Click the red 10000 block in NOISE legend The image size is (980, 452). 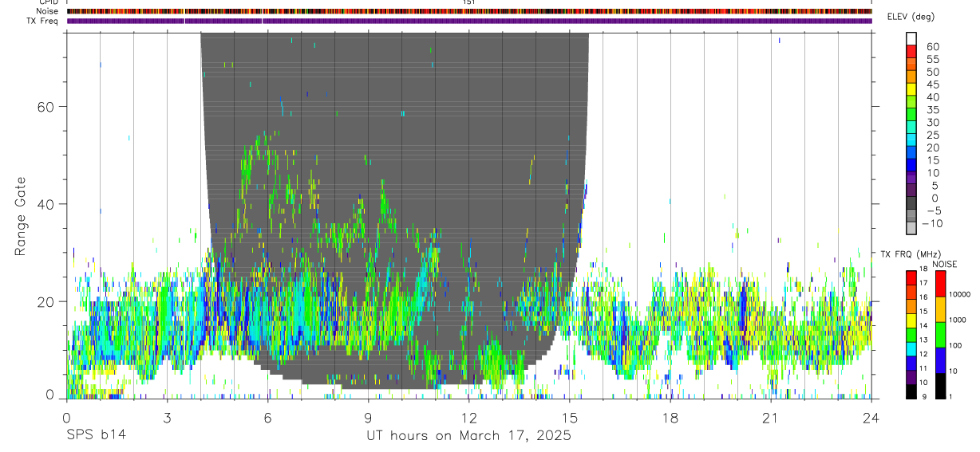pos(940,285)
